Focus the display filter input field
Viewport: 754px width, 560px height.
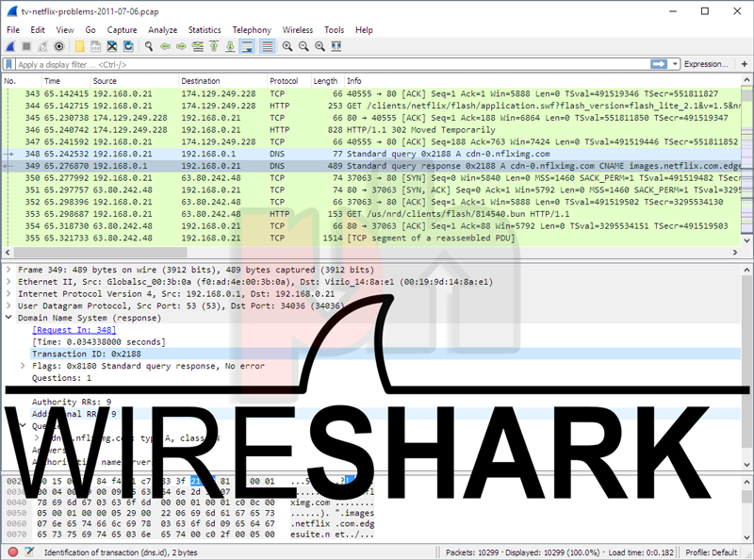[332, 64]
